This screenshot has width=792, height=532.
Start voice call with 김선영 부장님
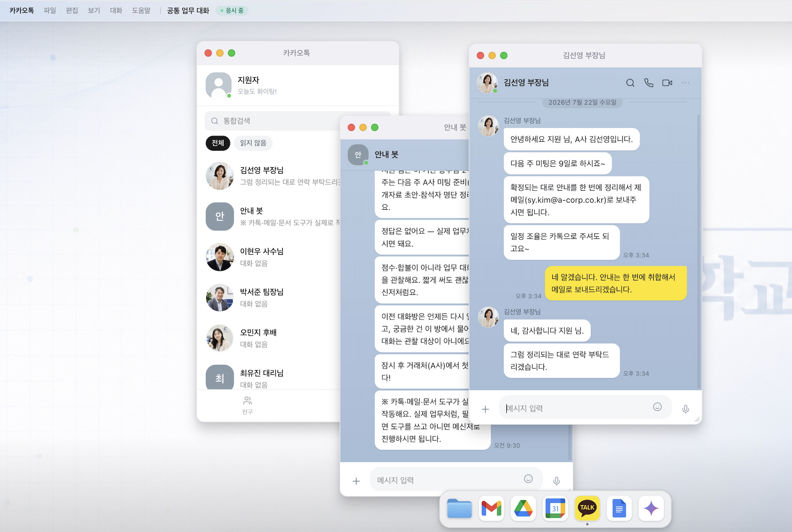pyautogui.click(x=649, y=83)
